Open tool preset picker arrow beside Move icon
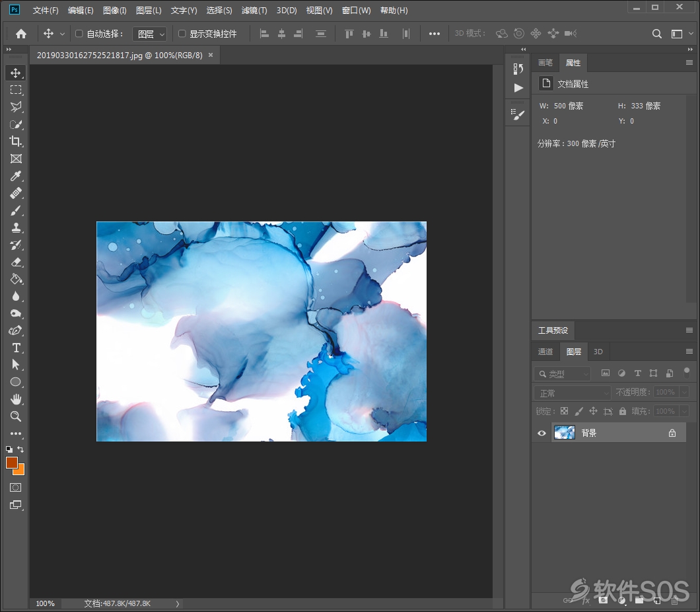700x612 pixels. click(62, 34)
